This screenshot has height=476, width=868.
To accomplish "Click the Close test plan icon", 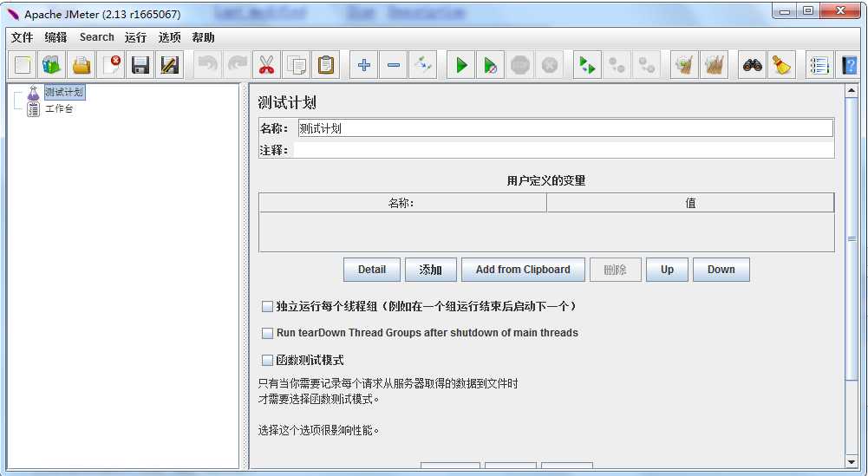I will [x=111, y=65].
